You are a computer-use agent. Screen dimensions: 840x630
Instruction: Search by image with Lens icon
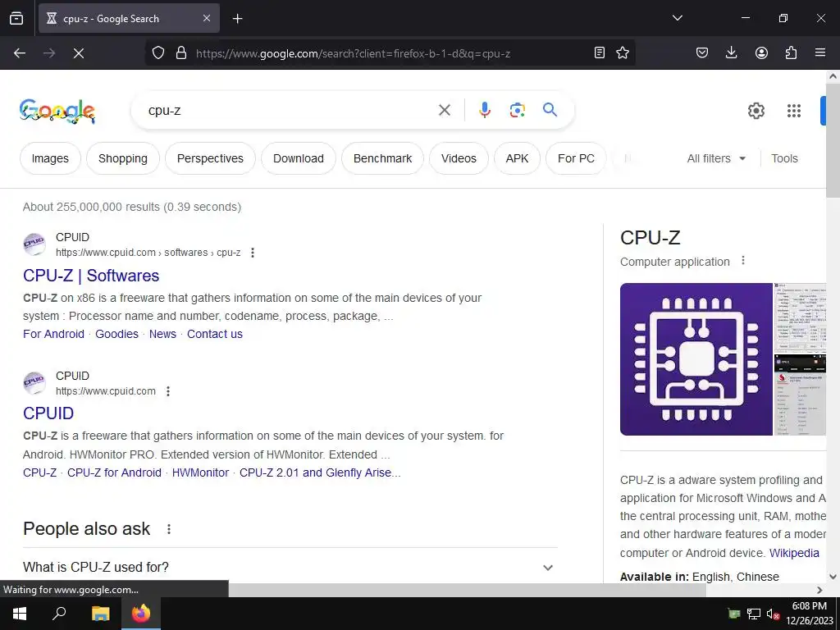coord(517,111)
